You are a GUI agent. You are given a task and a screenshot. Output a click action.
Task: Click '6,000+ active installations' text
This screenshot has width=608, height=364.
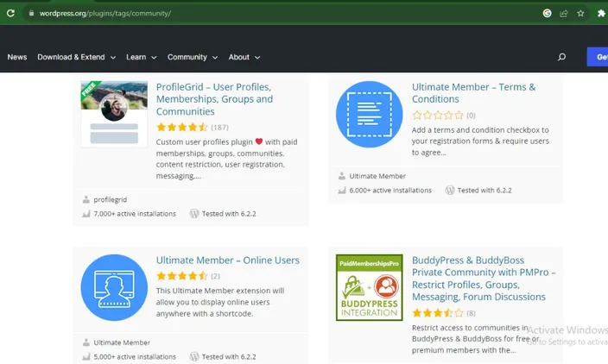coord(390,190)
